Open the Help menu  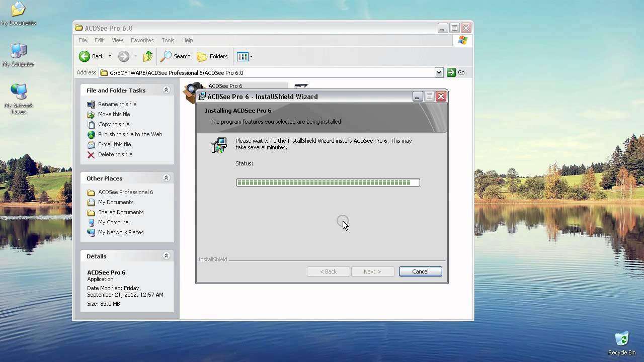coord(187,40)
